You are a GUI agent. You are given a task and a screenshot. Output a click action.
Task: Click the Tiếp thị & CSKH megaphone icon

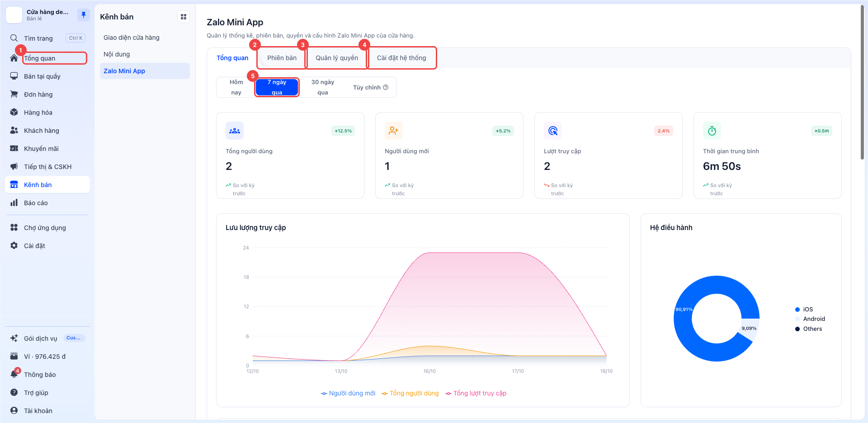(x=14, y=166)
